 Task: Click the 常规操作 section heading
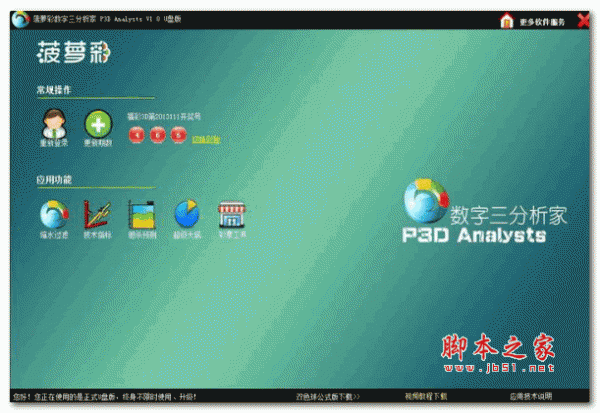coord(54,90)
